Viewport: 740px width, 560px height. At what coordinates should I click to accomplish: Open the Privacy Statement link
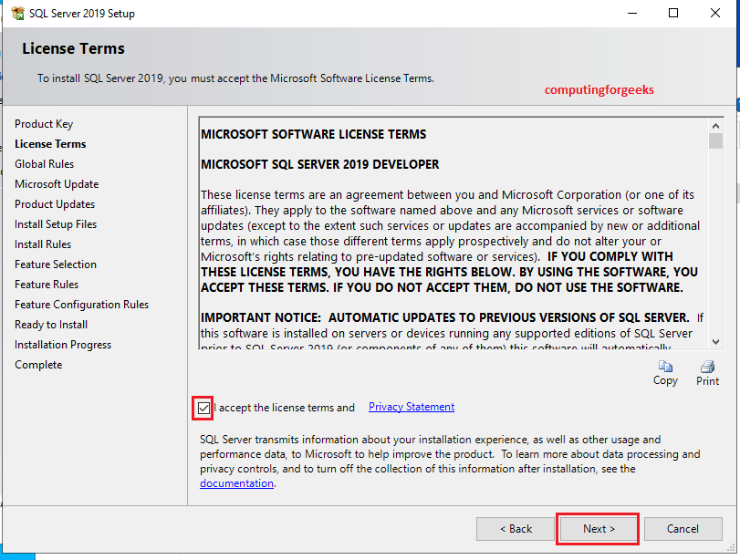coord(411,407)
